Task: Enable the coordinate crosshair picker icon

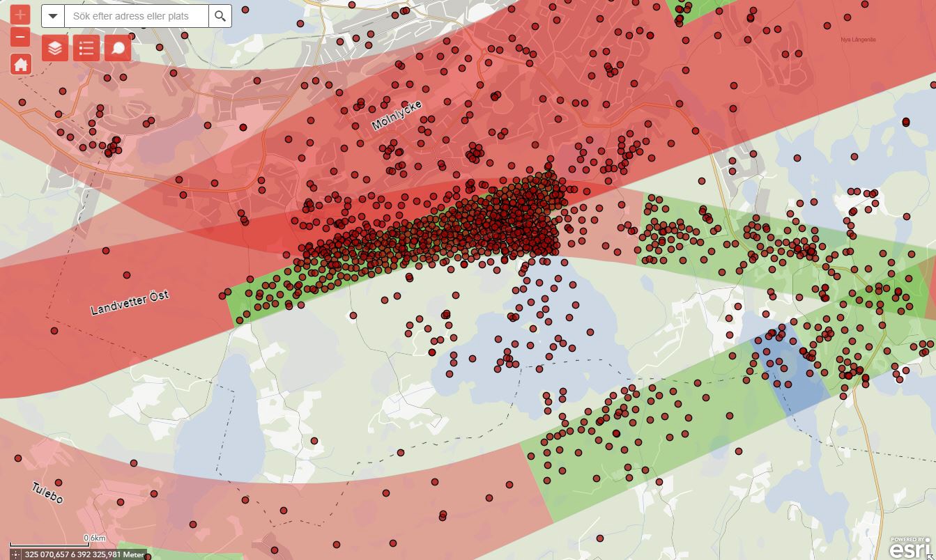Action: point(15,554)
